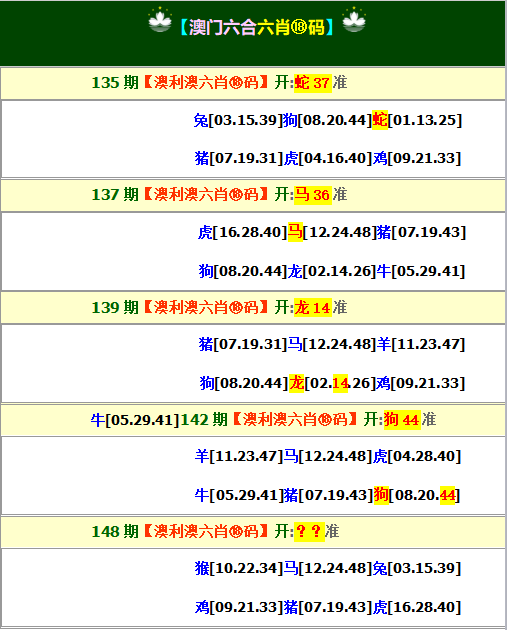The height and width of the screenshot is (630, 507).
Task: Click highlighted number 14 in 龙 bracket
Action: pyautogui.click(x=340, y=383)
